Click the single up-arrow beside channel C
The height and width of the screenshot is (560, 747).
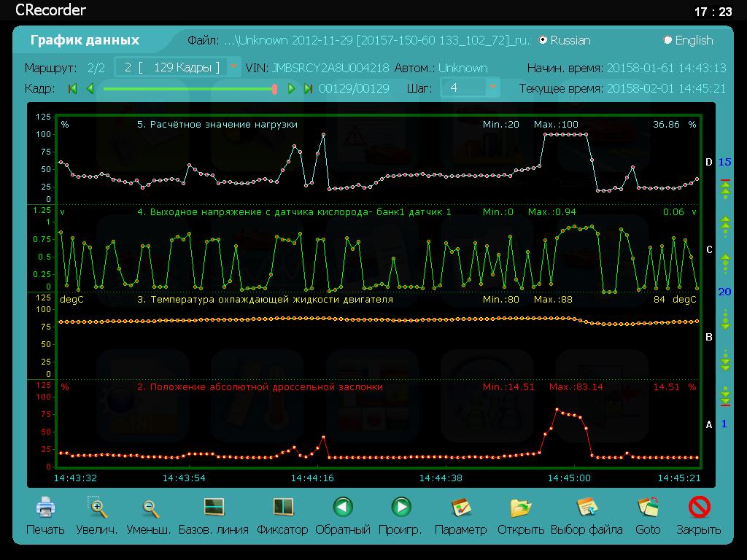coord(725,262)
